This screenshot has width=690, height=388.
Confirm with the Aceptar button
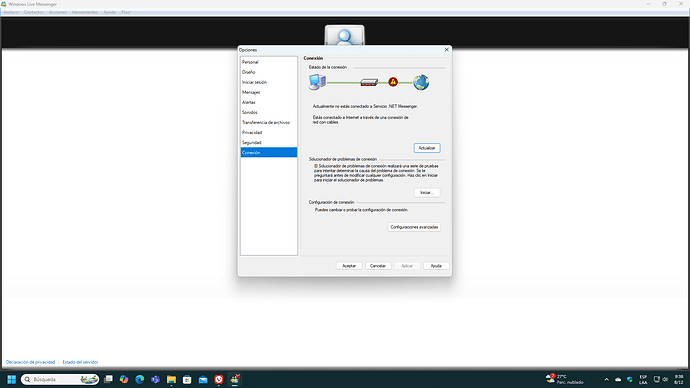(x=349, y=266)
